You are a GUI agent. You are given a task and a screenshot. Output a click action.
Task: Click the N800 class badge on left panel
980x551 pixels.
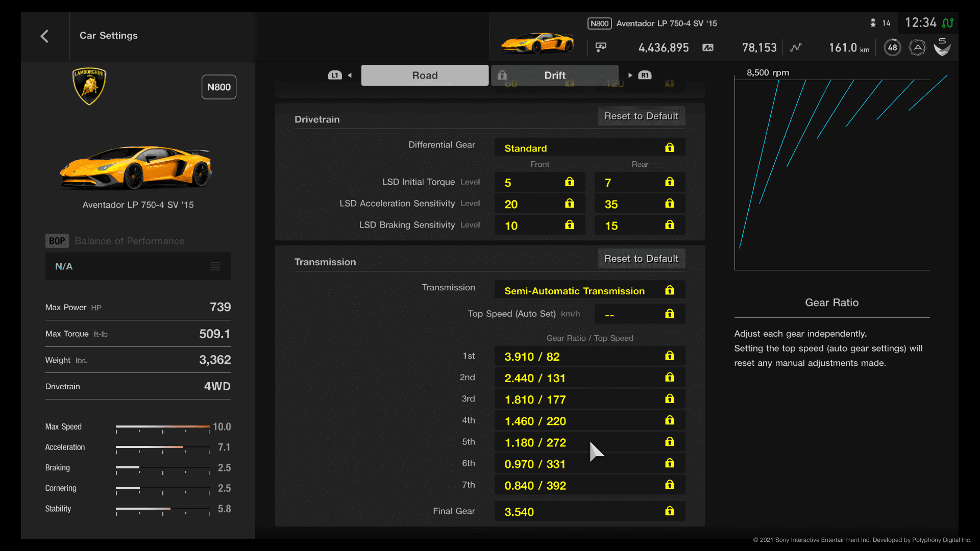(x=219, y=87)
